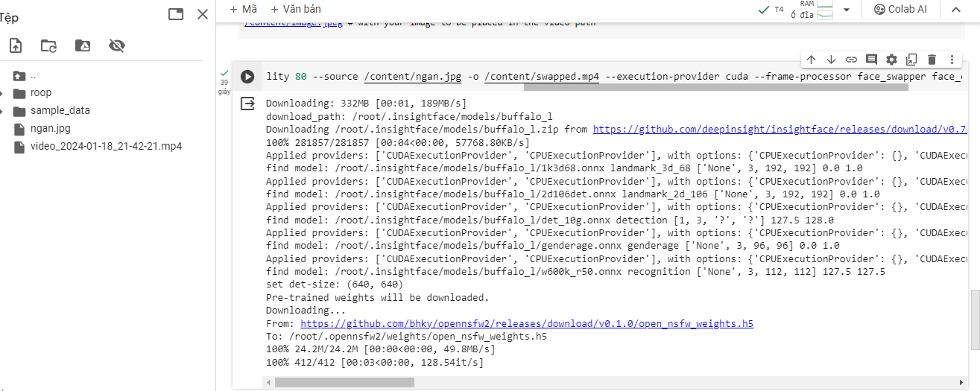This screenshot has width=980, height=391.
Task: Refresh the file browser folder list
Action: (49, 46)
